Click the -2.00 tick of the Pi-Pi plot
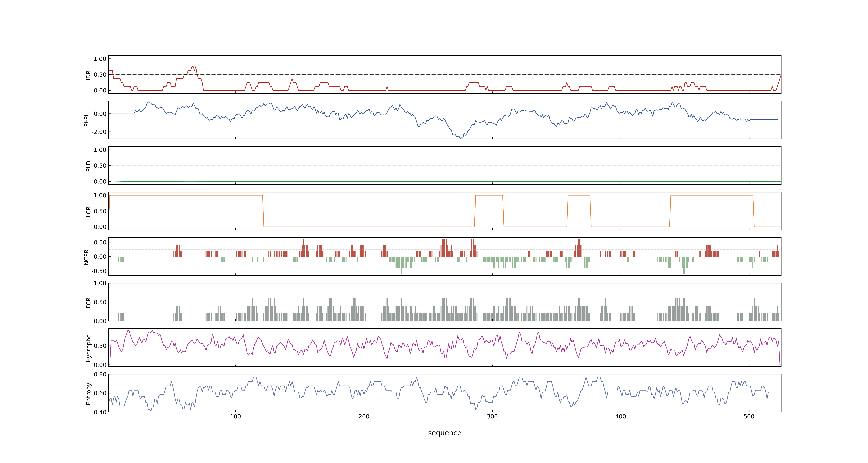This screenshot has height=463, width=868. [99, 132]
